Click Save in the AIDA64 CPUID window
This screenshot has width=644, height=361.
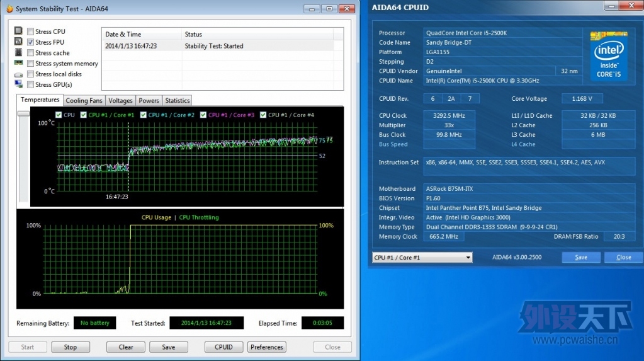pos(581,258)
